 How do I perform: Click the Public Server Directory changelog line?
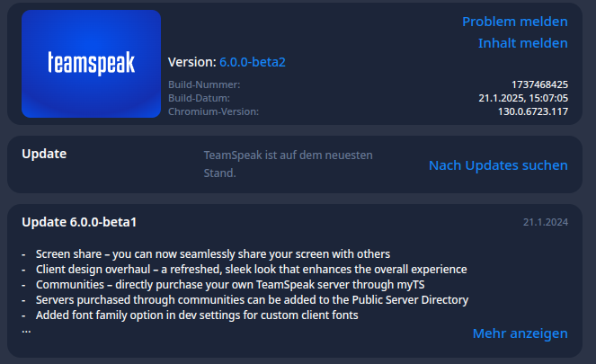(252, 300)
